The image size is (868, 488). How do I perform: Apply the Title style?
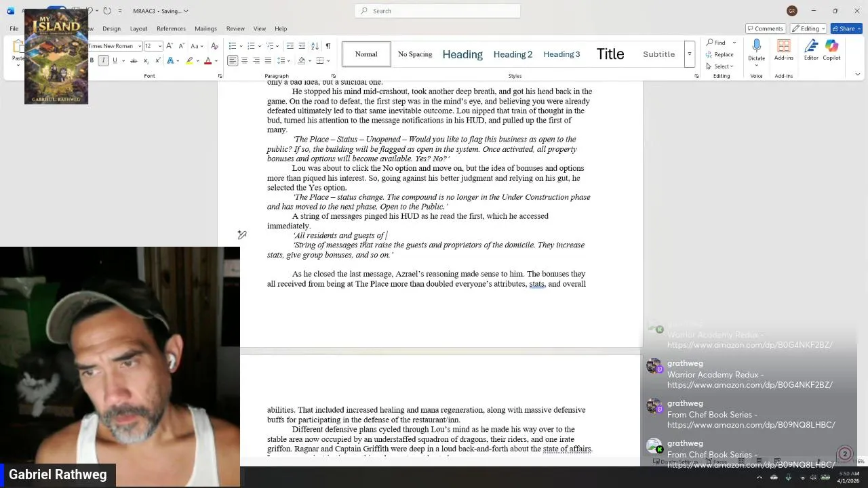pos(610,54)
